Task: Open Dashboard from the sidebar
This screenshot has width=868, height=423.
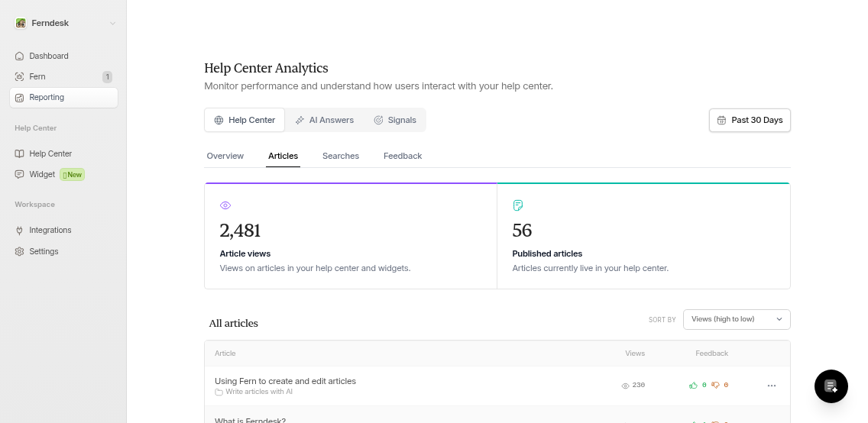Action: pyautogui.click(x=63, y=56)
